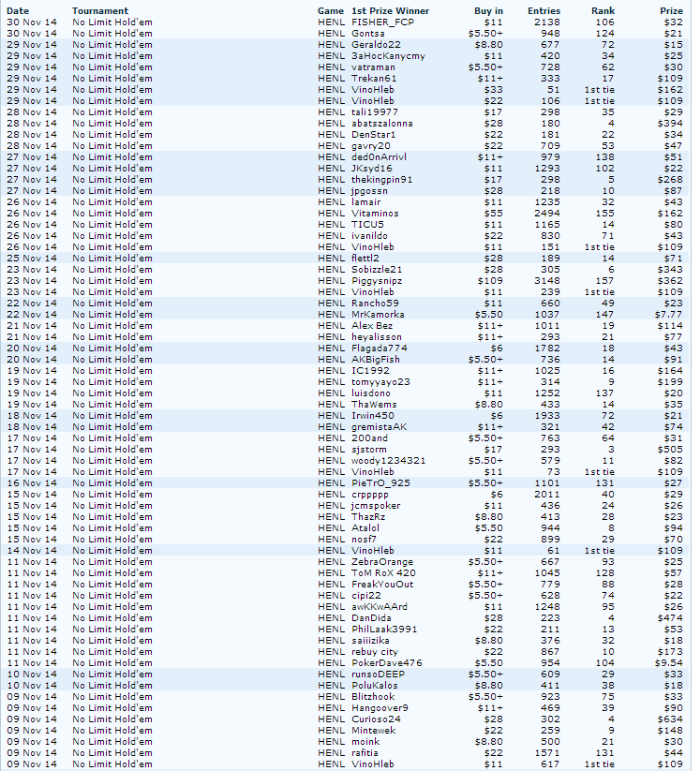Screen dimensions: 700x771
Task: Select winner name ToM RoX 420
Action: (383, 573)
